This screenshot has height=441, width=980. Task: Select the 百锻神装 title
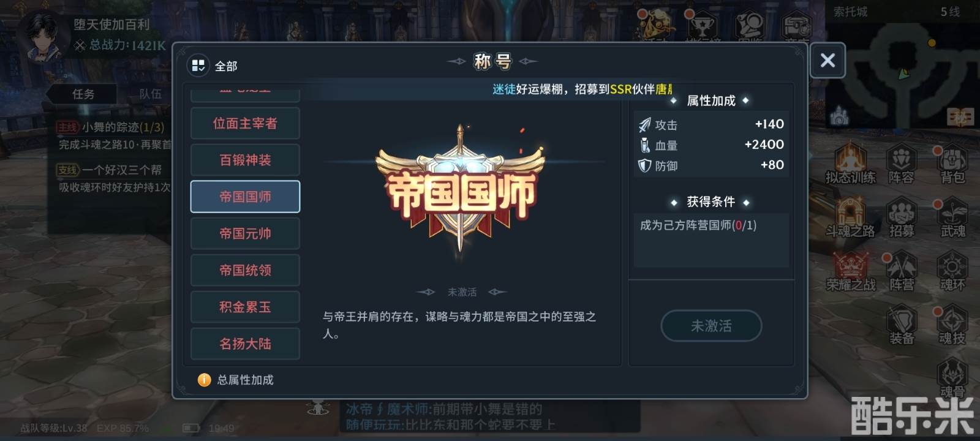point(245,160)
